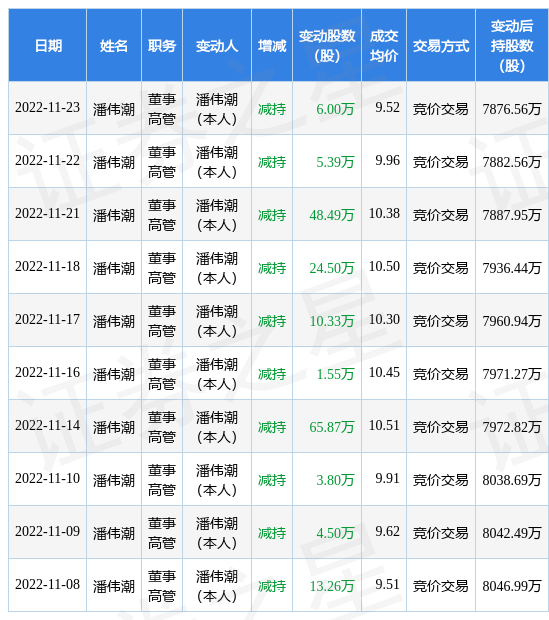Click the 变动人 column header
This screenshot has height=620, width=549.
coord(217,45)
